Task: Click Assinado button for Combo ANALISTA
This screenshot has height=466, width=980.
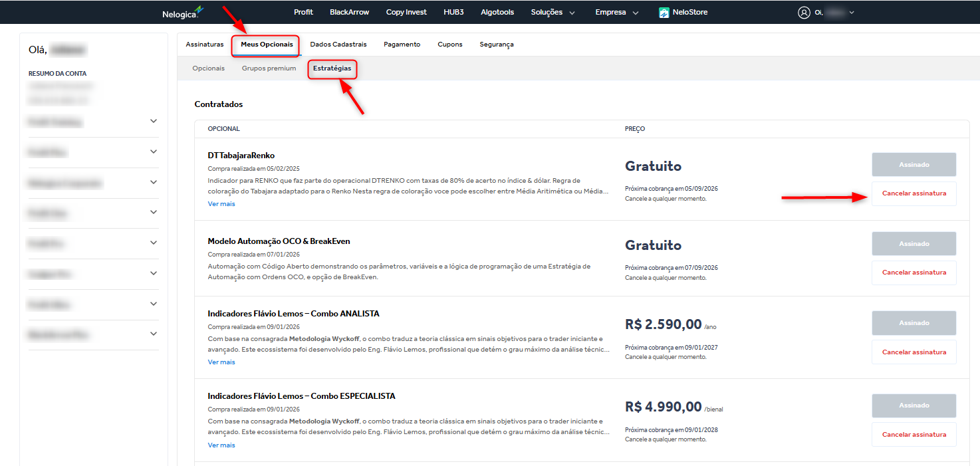Action: [914, 323]
